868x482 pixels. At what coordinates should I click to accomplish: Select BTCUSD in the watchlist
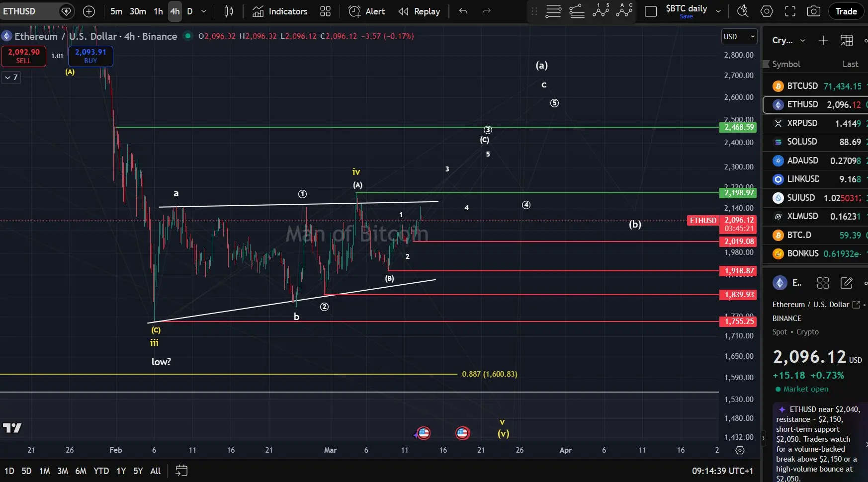(x=816, y=86)
